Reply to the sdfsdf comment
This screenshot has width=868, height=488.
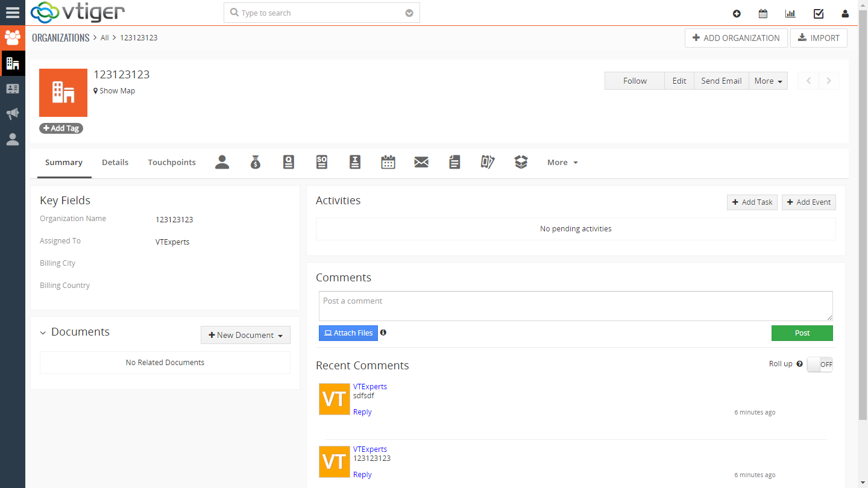362,412
